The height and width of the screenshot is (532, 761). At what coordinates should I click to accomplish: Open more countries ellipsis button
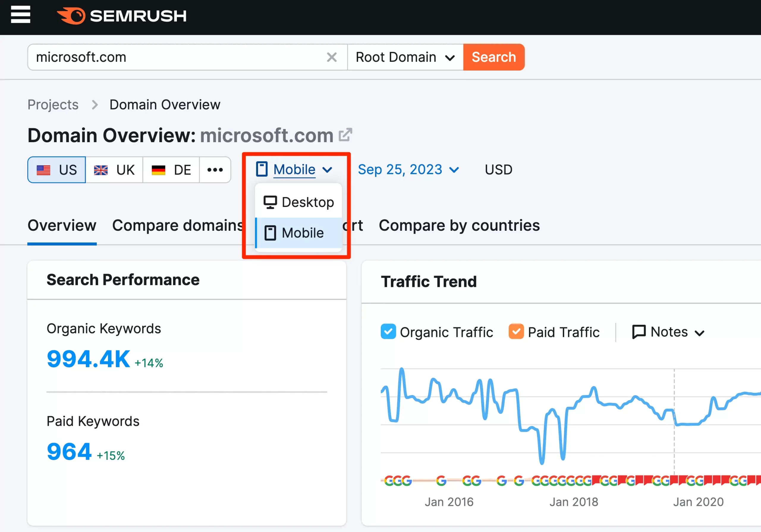(215, 170)
